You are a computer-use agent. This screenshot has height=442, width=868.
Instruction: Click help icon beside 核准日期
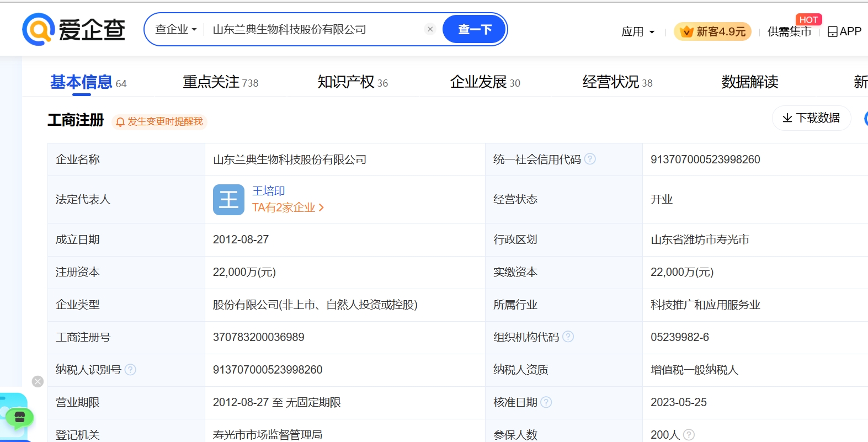[546, 402]
